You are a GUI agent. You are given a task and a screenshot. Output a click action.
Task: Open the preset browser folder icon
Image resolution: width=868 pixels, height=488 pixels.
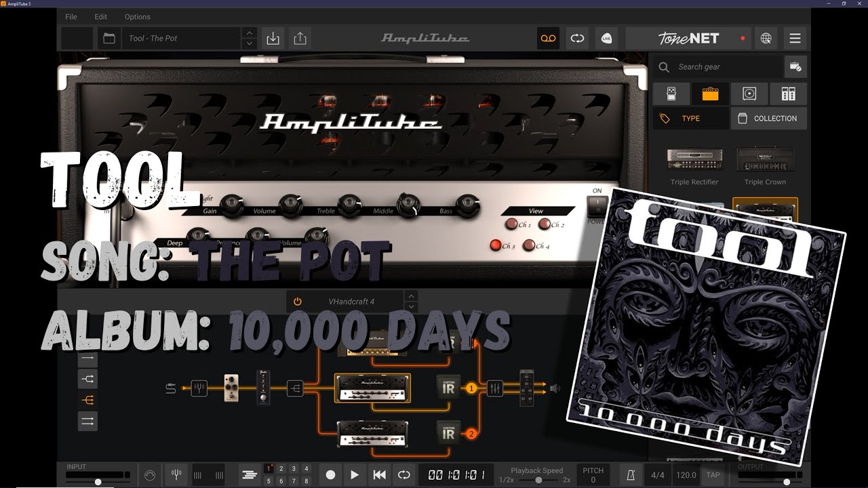tap(108, 39)
